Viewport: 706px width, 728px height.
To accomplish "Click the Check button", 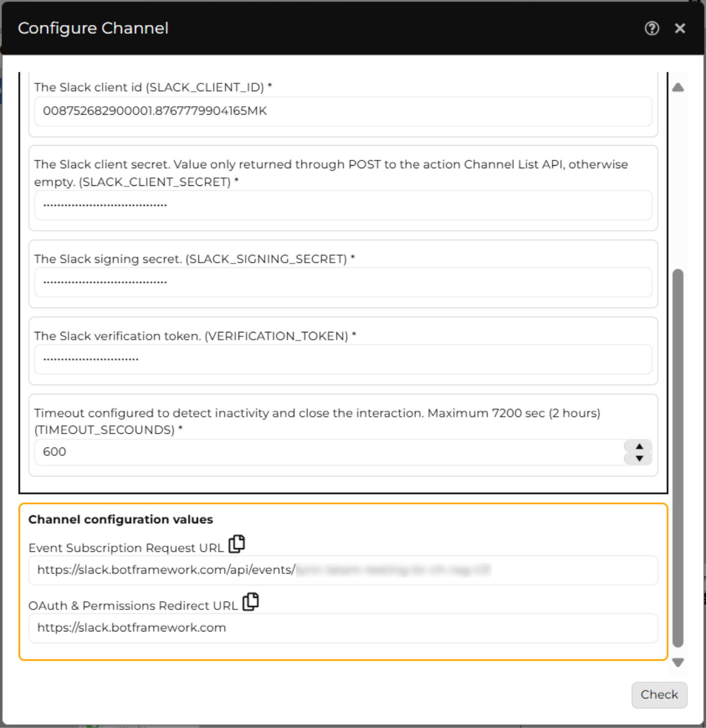I will [659, 695].
